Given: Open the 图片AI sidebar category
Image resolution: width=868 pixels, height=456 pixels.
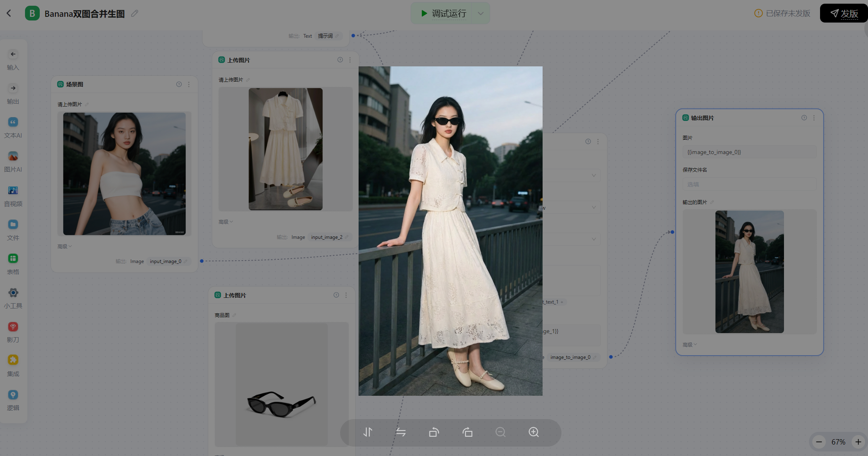Looking at the screenshot, I should point(13,161).
